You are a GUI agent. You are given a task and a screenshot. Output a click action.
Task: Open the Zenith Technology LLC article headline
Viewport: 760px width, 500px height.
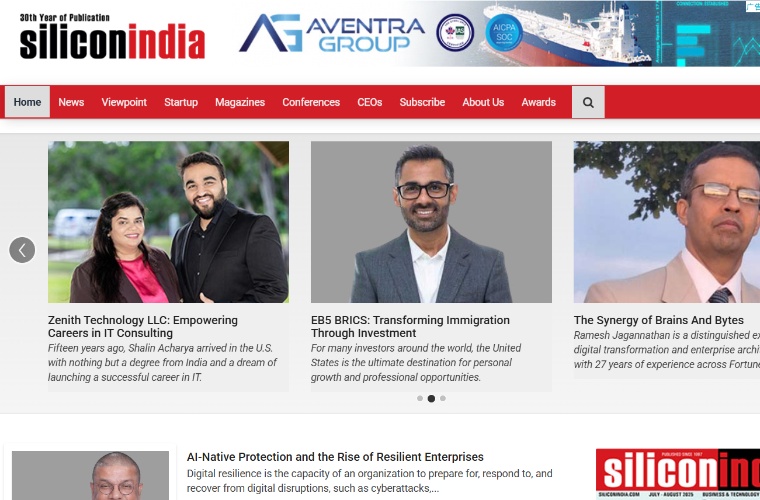(x=143, y=327)
